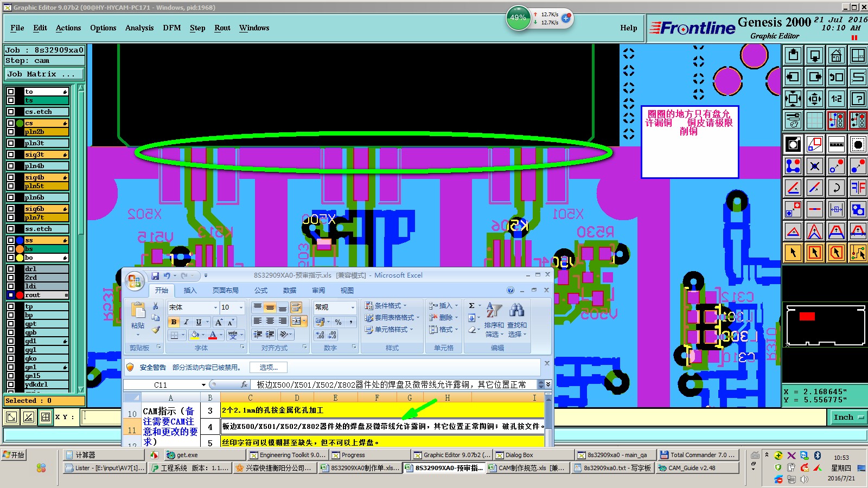Screen dimensions: 868x488
Task: Open the Excel font size dropdown
Action: click(x=241, y=307)
